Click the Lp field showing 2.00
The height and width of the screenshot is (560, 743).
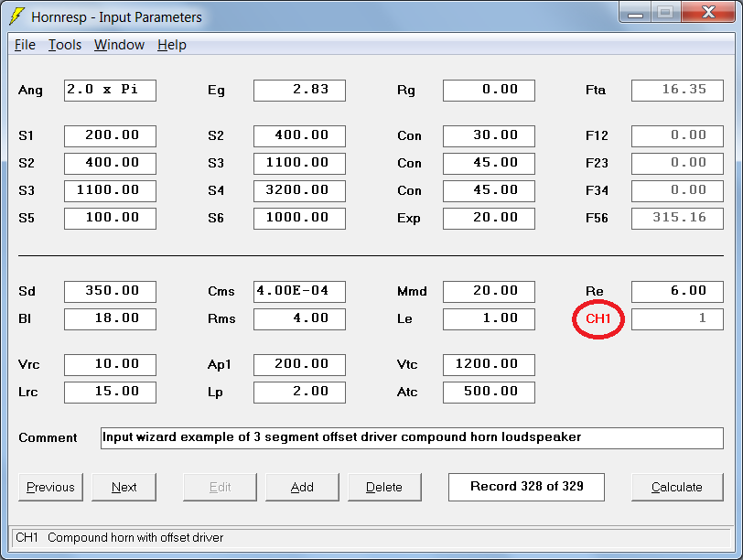pos(299,393)
